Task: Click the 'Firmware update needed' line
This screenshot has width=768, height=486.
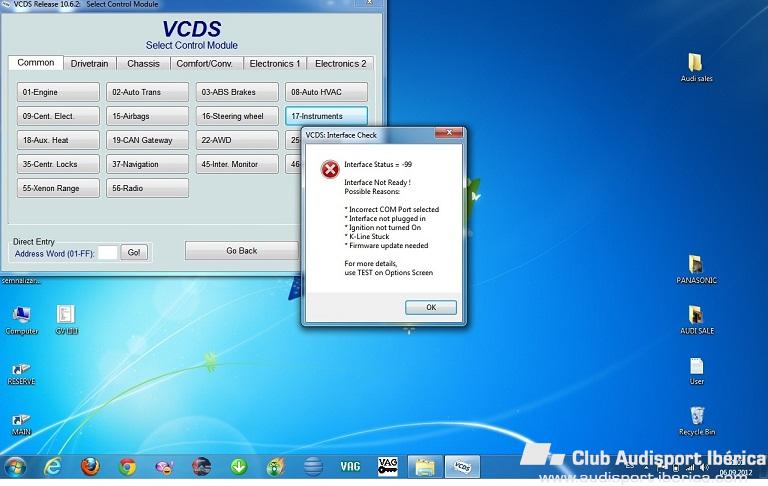Action: pyautogui.click(x=386, y=245)
